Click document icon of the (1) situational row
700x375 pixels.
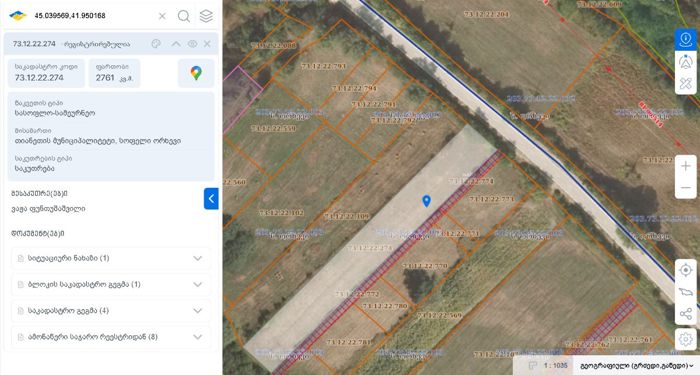pyautogui.click(x=21, y=258)
